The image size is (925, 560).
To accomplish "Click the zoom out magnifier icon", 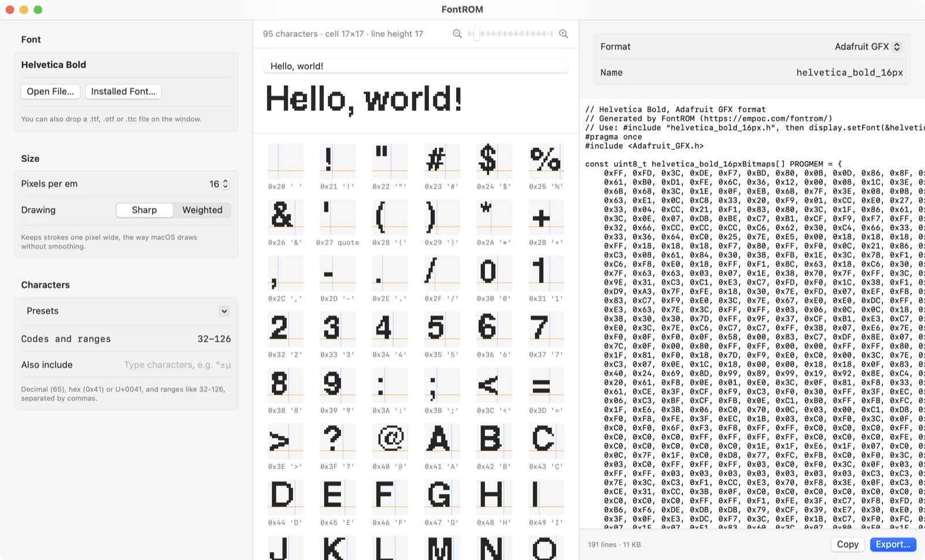I will [457, 34].
